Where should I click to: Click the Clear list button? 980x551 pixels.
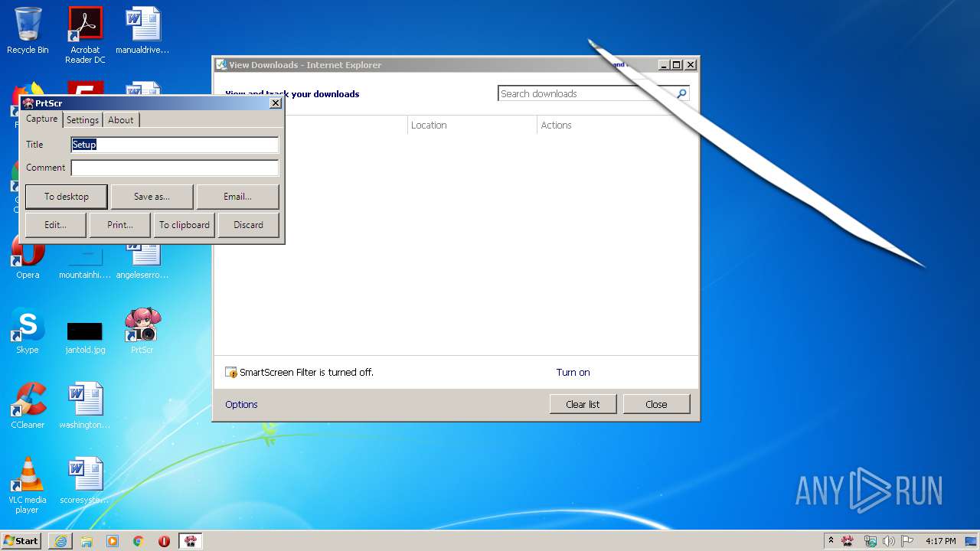tap(583, 404)
